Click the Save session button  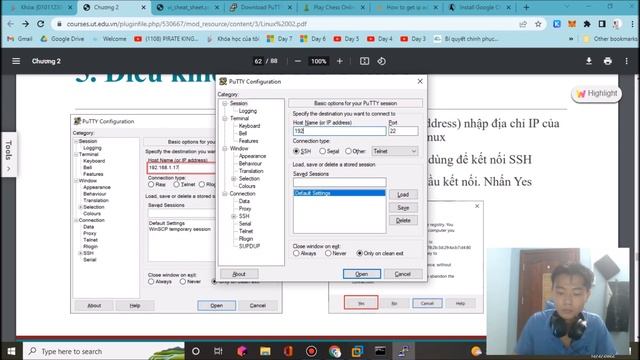tap(403, 208)
